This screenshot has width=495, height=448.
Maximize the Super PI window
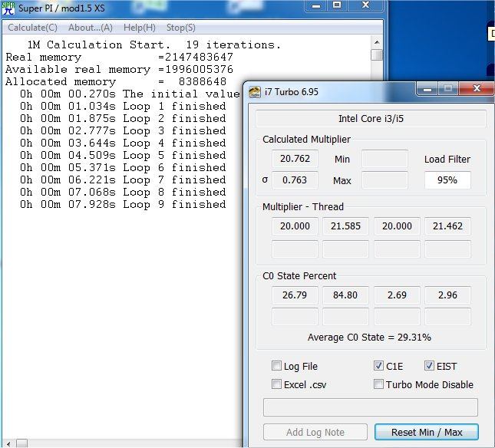337,5
